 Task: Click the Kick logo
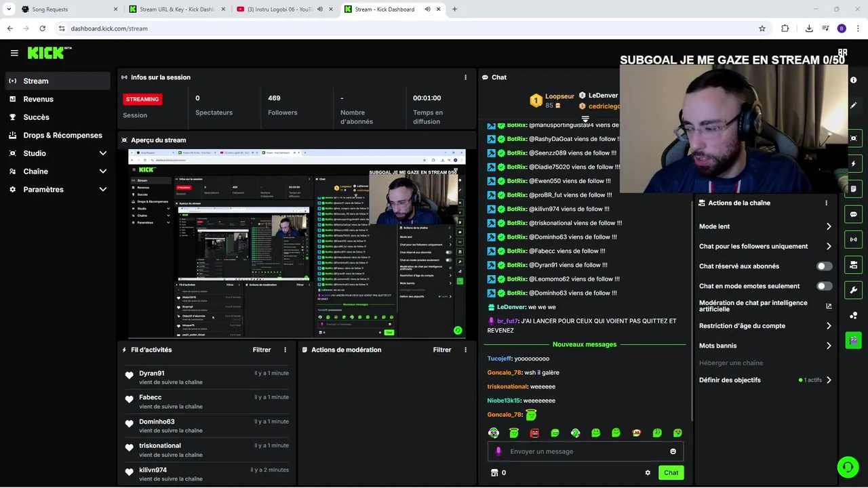tap(50, 53)
